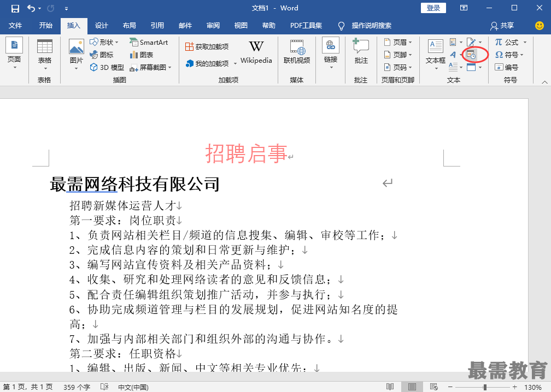Click the Save icon in the title bar
This screenshot has width=551, height=392.
pyautogui.click(x=15, y=8)
